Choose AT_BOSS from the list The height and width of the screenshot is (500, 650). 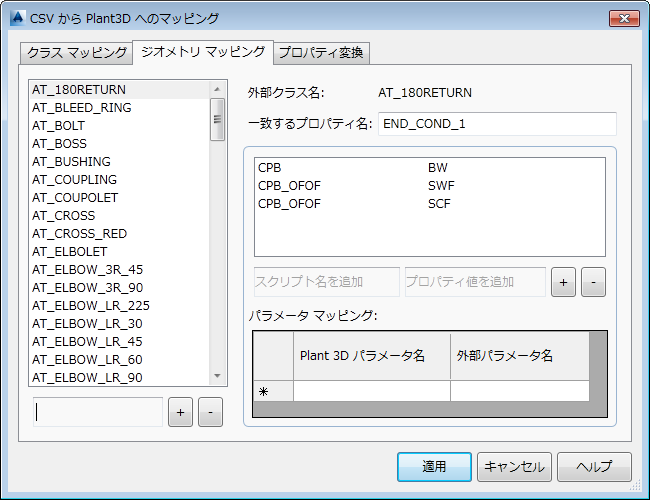[119, 144]
